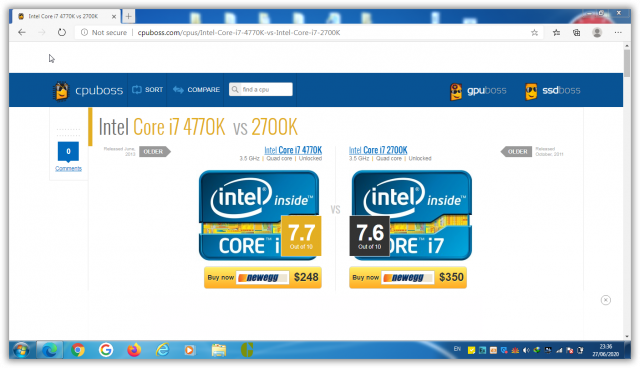
Task: Click the page vertical scrollbar thumb
Action: pyautogui.click(x=627, y=63)
